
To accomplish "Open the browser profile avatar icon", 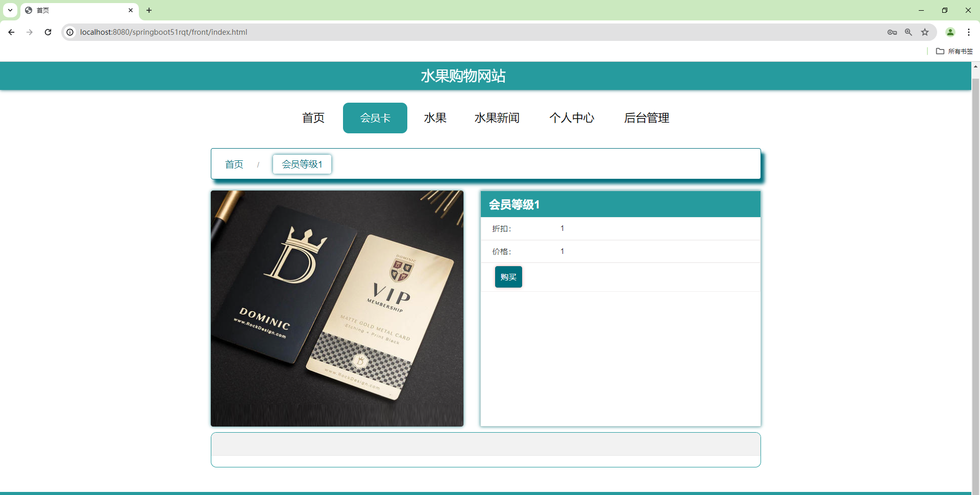I will [x=950, y=32].
